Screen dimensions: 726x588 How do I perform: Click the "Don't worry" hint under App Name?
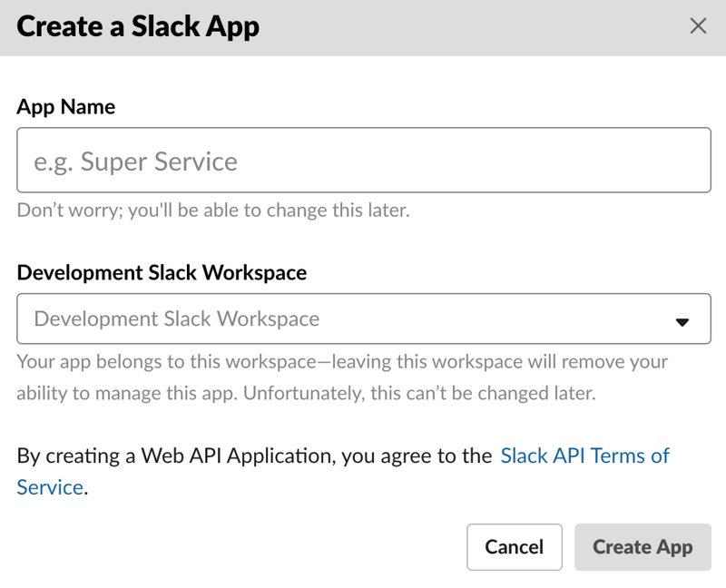(x=213, y=211)
